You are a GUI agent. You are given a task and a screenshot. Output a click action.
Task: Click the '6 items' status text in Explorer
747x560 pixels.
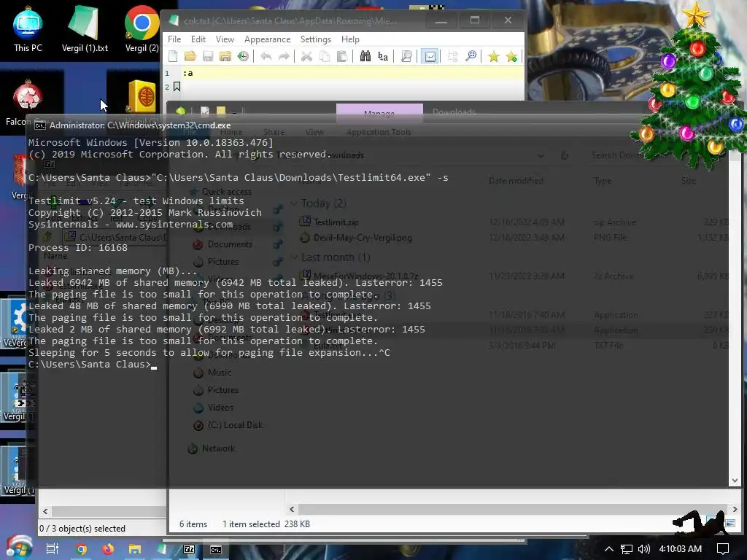193,524
